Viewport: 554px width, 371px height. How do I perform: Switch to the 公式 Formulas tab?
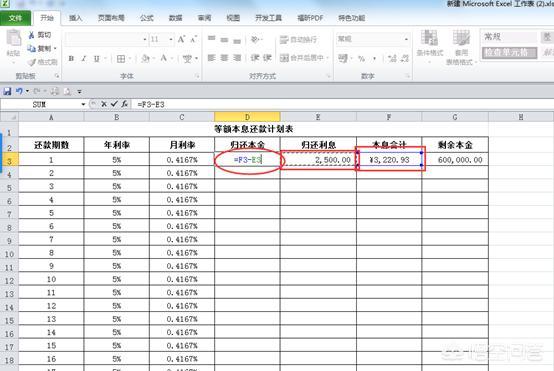(x=147, y=18)
